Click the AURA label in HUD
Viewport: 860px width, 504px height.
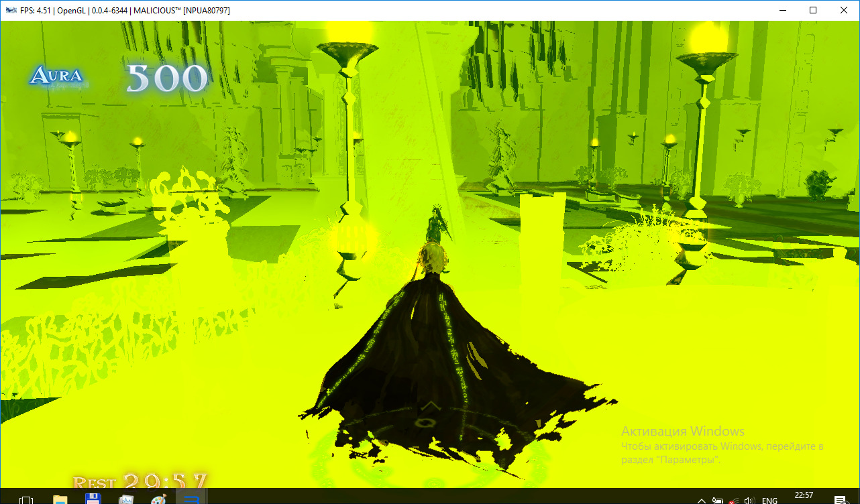pyautogui.click(x=56, y=75)
